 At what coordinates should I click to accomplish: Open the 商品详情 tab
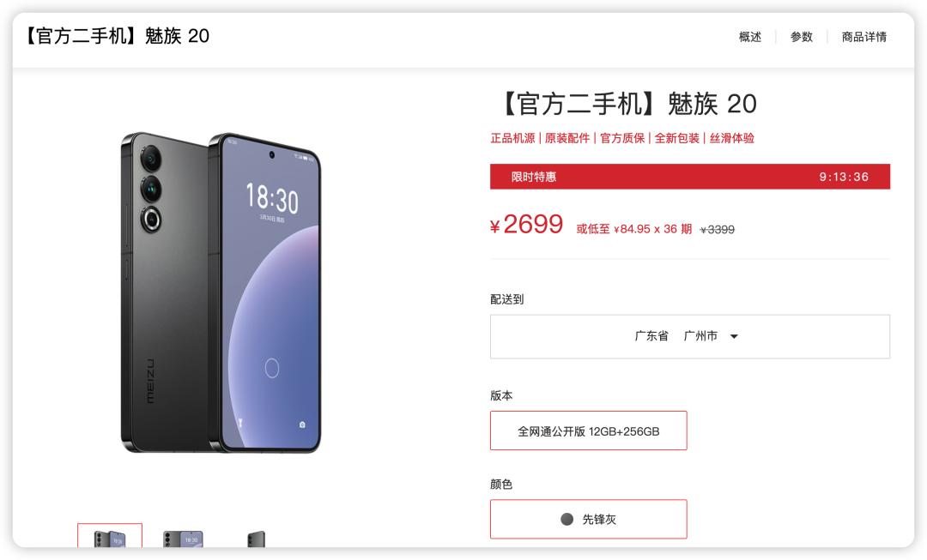point(863,37)
